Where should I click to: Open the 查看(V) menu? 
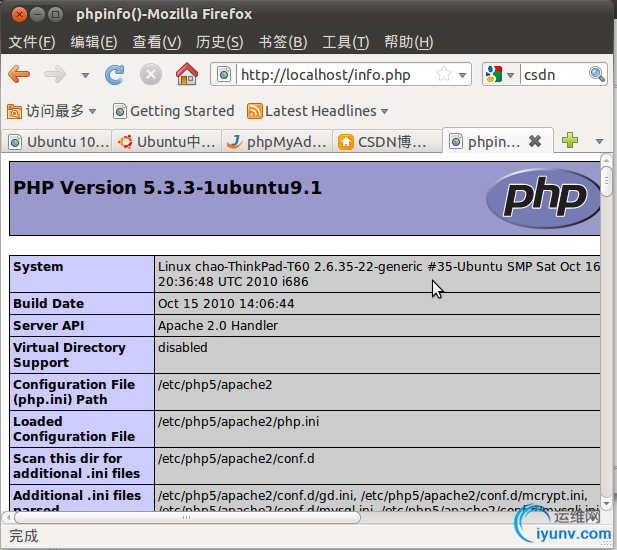157,42
